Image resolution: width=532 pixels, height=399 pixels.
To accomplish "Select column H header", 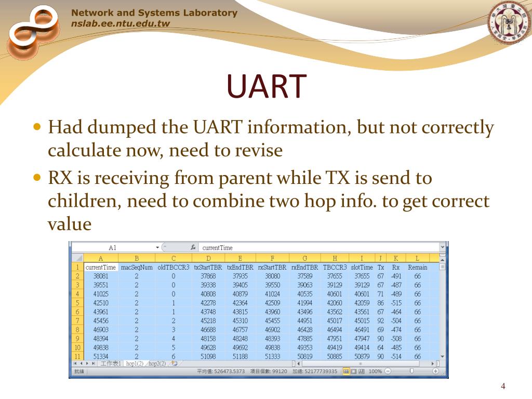I will coord(335,258).
